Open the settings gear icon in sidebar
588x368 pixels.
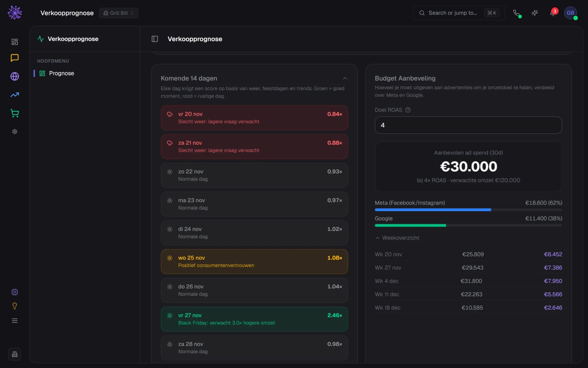tap(15, 132)
